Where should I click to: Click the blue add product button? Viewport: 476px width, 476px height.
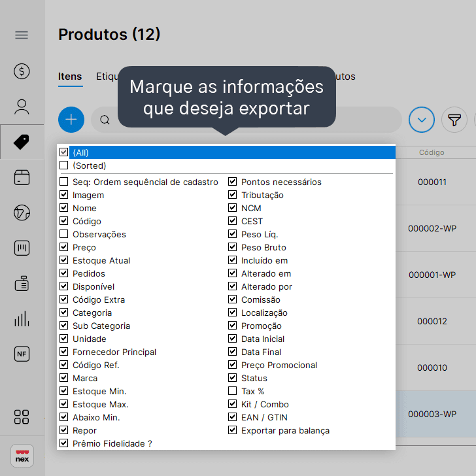click(x=71, y=120)
